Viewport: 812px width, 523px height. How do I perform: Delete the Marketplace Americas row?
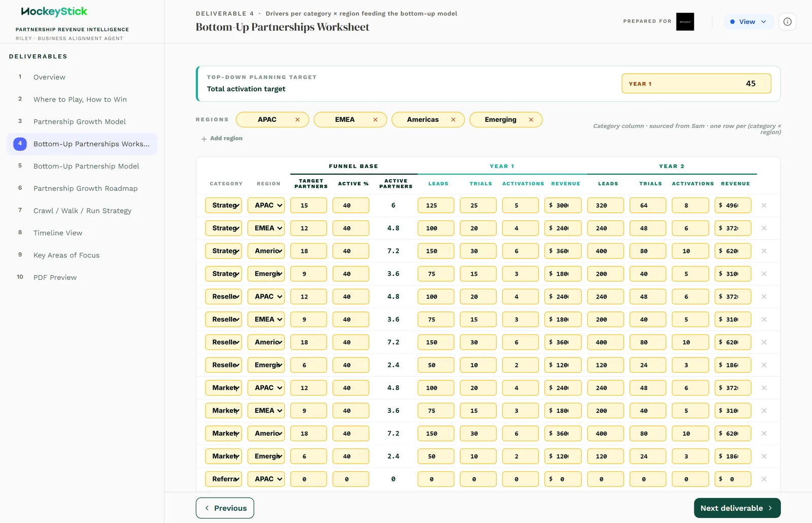pos(764,434)
